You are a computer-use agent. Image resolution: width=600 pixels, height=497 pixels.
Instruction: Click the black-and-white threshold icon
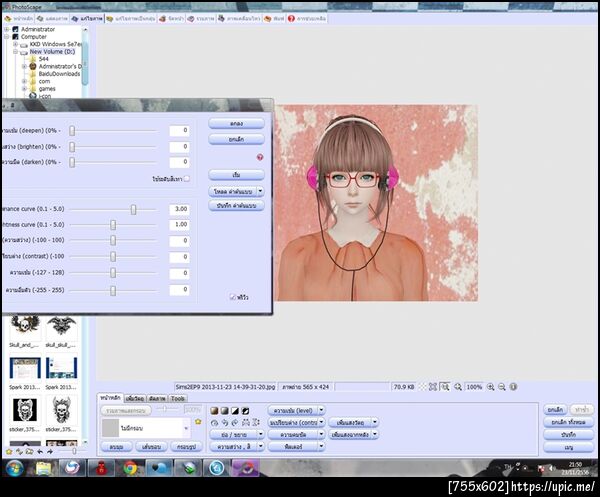tap(235, 411)
